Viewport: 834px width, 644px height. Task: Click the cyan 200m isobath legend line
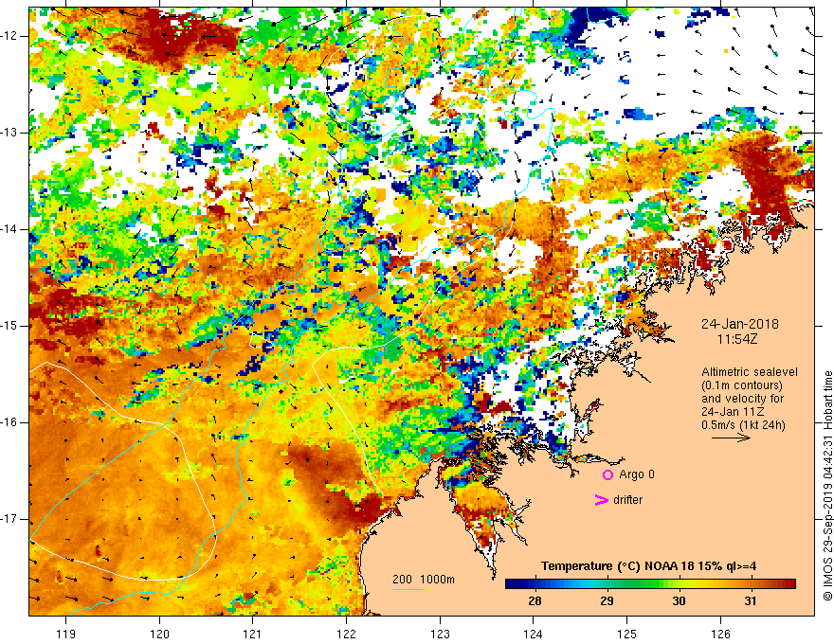coord(408,589)
